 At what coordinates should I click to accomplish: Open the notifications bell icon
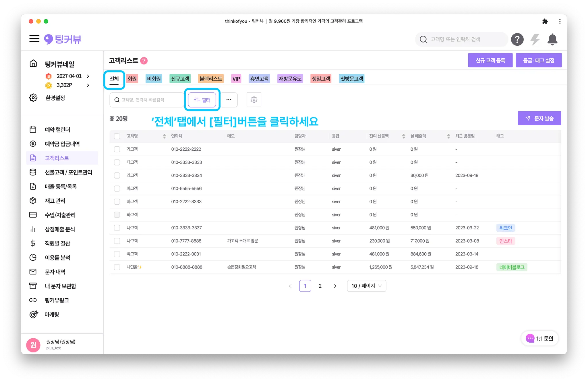[552, 39]
